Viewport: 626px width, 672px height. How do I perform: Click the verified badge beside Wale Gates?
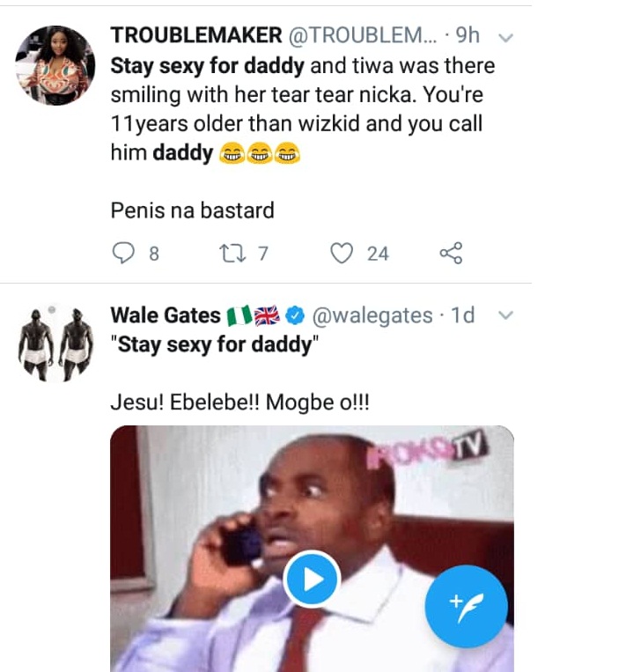[297, 316]
